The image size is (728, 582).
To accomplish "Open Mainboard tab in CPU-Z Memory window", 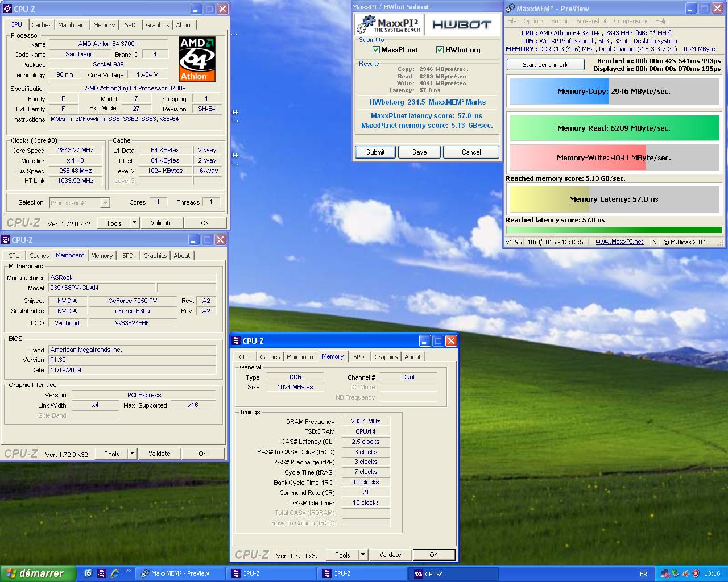I will tap(301, 357).
